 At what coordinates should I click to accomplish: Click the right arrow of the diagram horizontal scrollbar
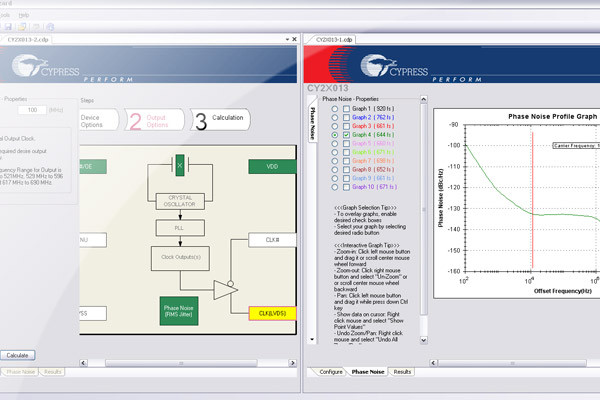(x=293, y=363)
